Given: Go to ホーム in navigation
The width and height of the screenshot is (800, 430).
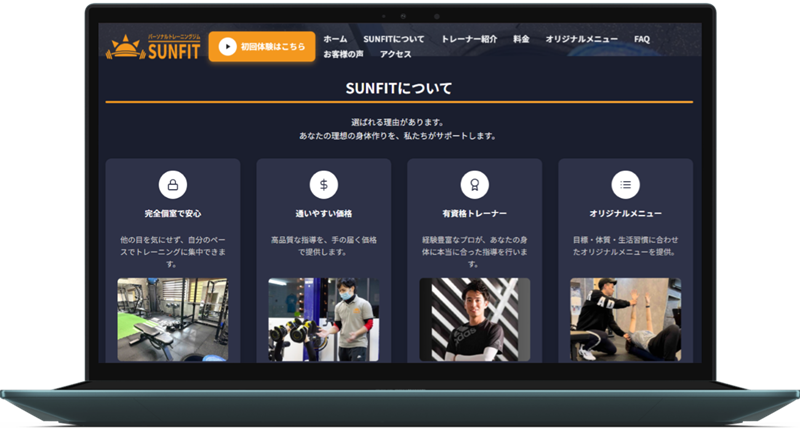Looking at the screenshot, I should (x=335, y=39).
